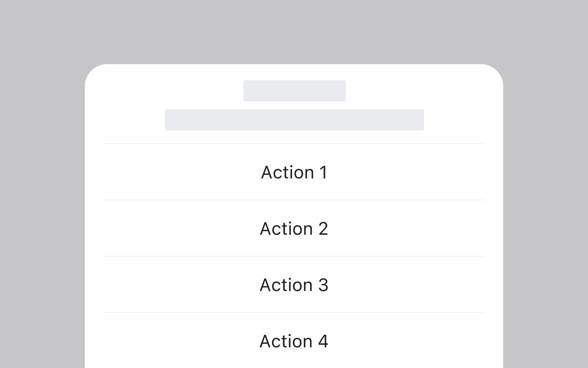Click white space between the two placeholders
This screenshot has width=588, height=368.
point(294,105)
